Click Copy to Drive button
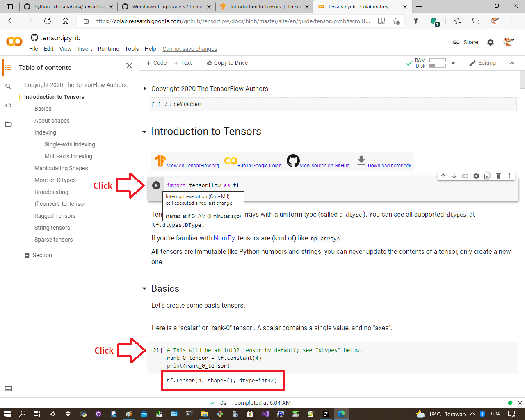525x420 pixels. coord(227,63)
